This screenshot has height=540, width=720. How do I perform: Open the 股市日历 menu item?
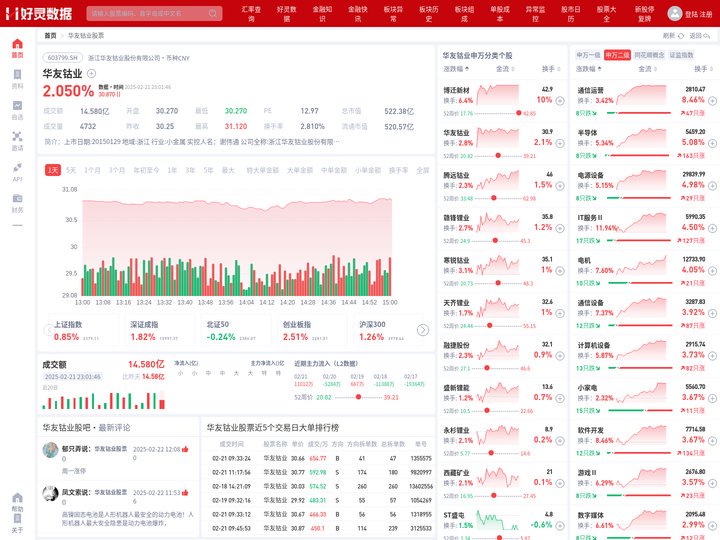[571, 13]
